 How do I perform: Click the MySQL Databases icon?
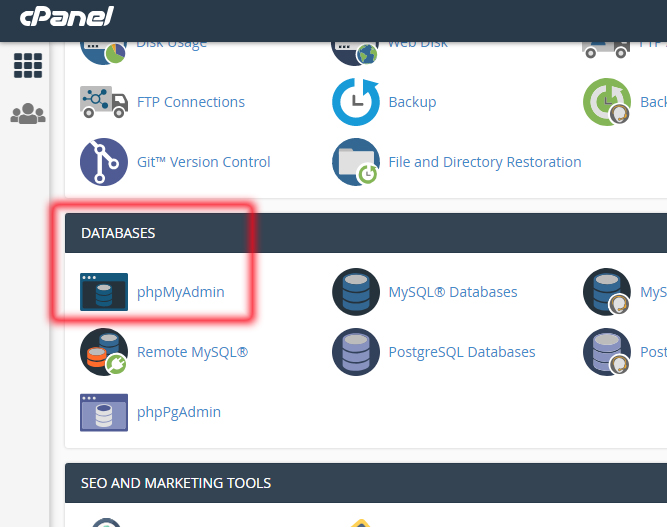pyautogui.click(x=356, y=292)
